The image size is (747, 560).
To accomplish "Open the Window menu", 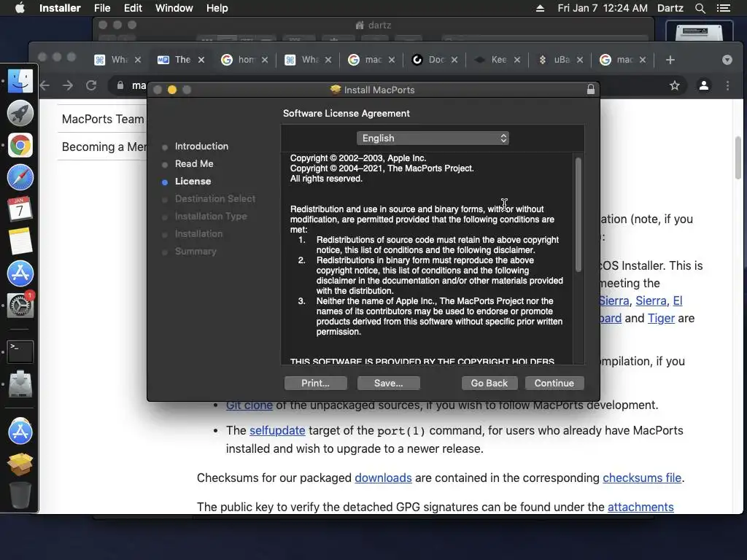I will pyautogui.click(x=174, y=8).
